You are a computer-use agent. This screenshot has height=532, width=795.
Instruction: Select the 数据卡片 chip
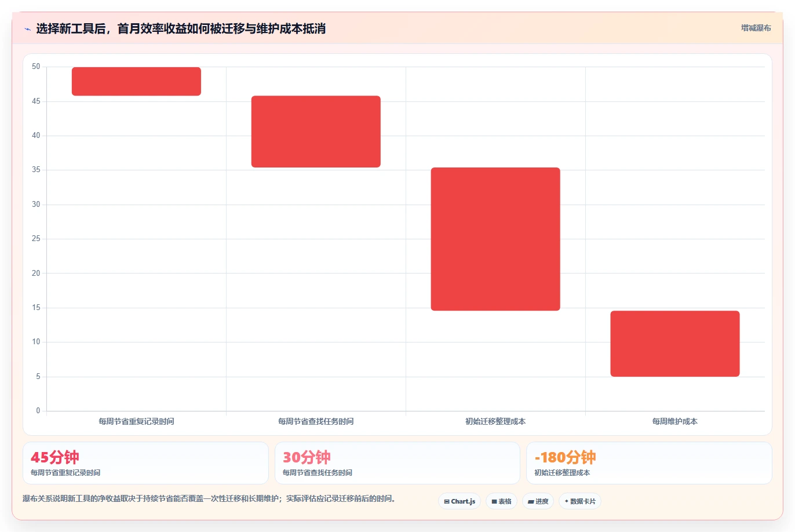[580, 501]
